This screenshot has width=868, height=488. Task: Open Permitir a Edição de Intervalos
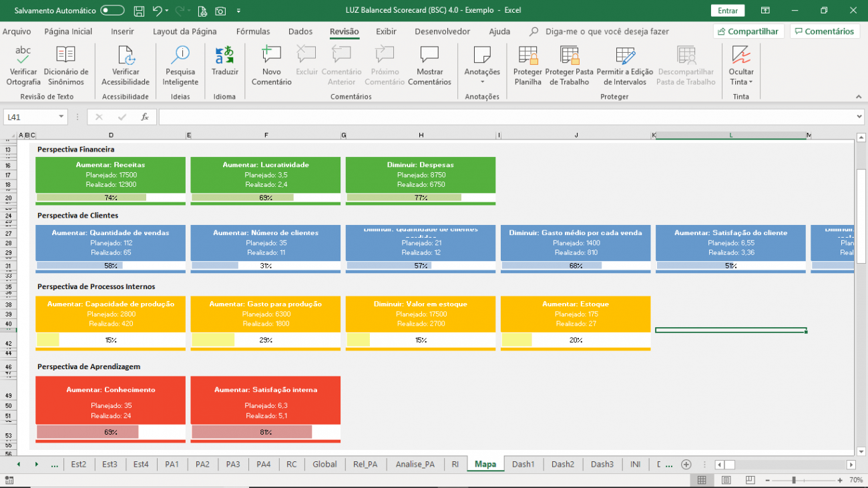click(x=625, y=66)
